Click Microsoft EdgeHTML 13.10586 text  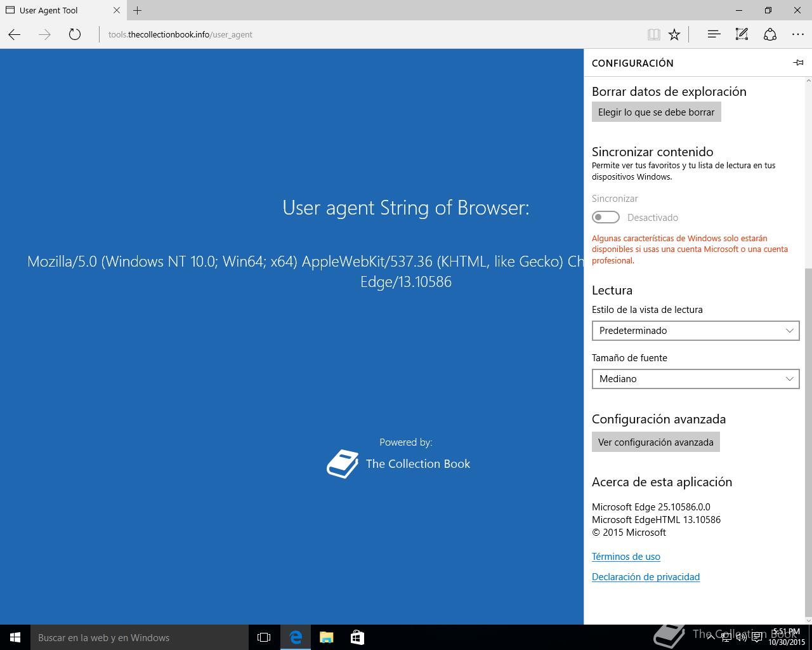coord(656,520)
